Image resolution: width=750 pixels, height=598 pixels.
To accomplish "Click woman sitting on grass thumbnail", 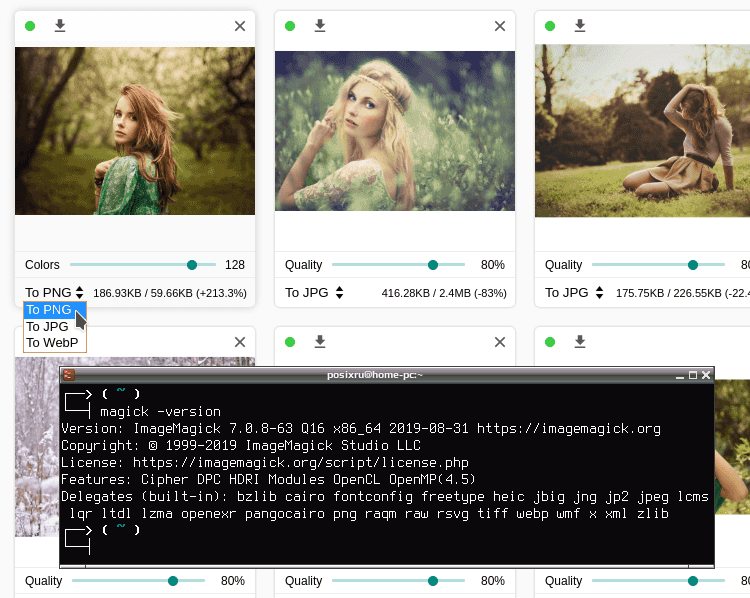I will [642, 131].
